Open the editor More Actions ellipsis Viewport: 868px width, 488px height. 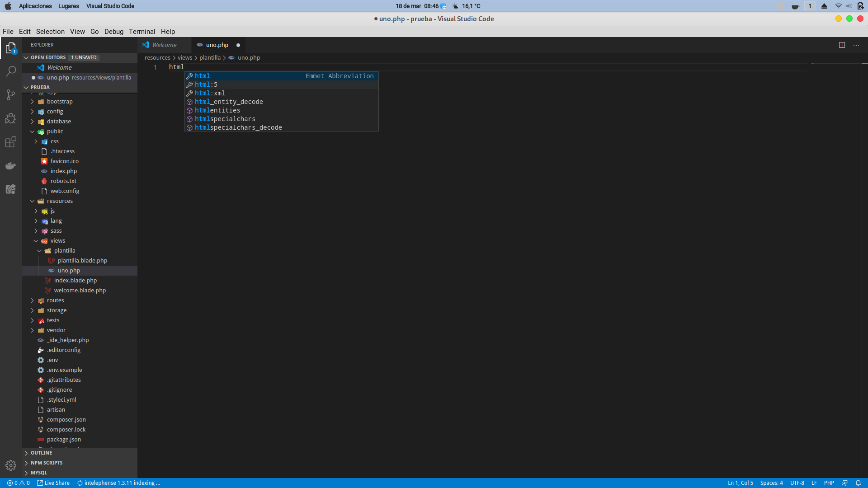pos(856,45)
